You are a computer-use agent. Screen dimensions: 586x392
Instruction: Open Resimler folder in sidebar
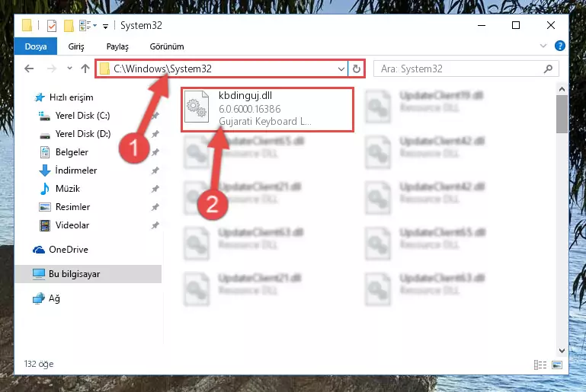72,207
